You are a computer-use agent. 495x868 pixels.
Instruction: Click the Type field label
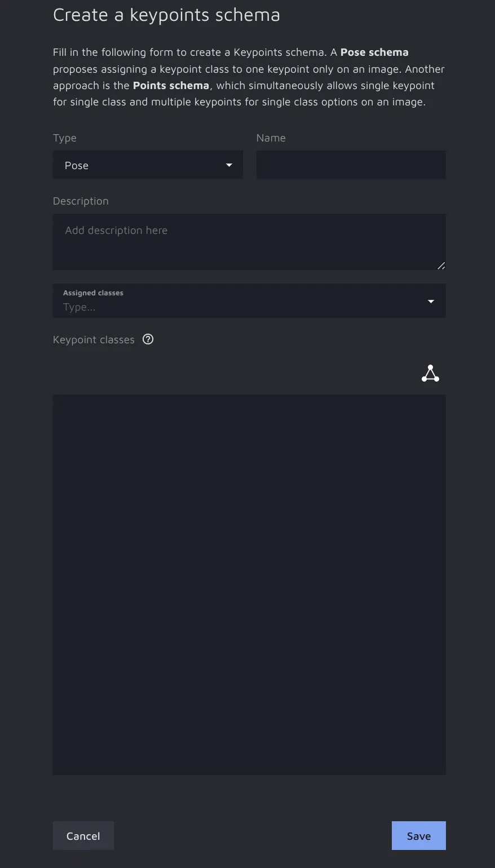tap(65, 138)
